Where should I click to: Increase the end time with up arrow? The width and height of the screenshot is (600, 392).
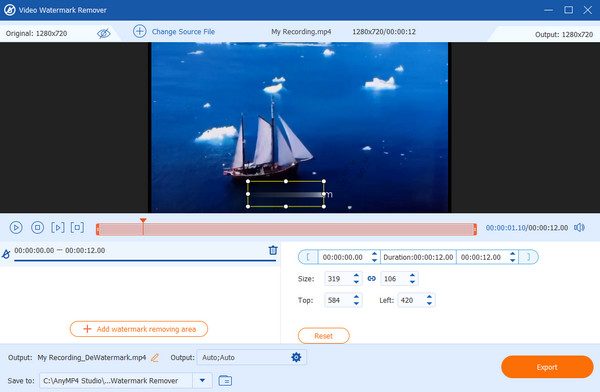pyautogui.click(x=512, y=254)
